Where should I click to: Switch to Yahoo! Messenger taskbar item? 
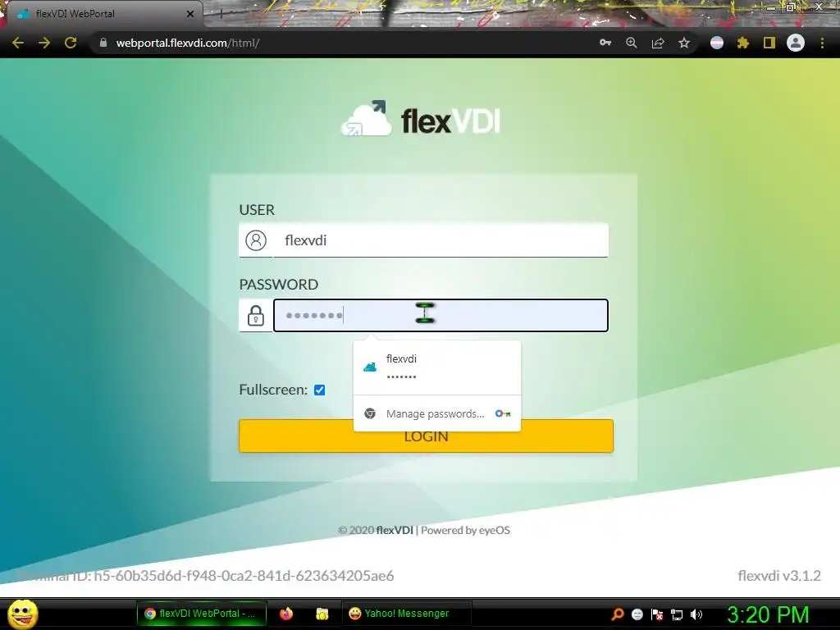coord(406,614)
